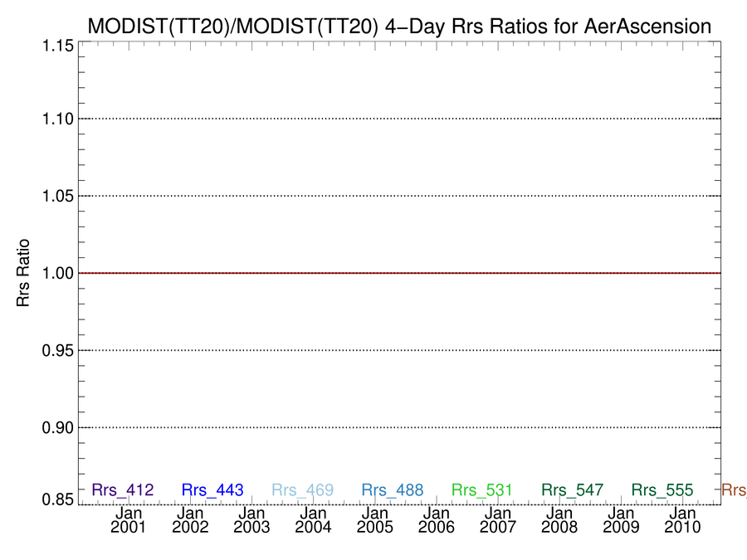Image resolution: width=747 pixels, height=560 pixels.
Task: Click the 1.15 y-axis tick value
Action: tap(58, 46)
